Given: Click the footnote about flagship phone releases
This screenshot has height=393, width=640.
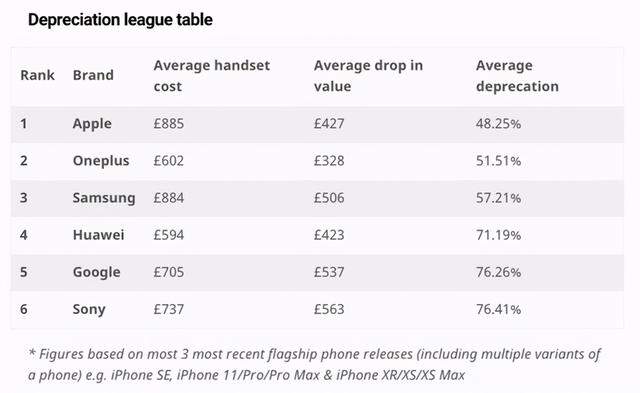Looking at the screenshot, I should 314,364.
